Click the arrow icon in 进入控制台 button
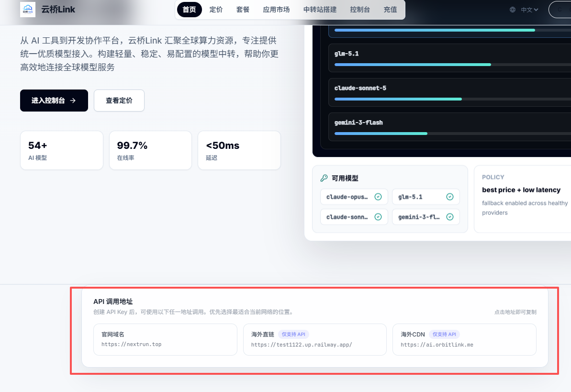Image resolution: width=571 pixels, height=392 pixels. [73, 101]
